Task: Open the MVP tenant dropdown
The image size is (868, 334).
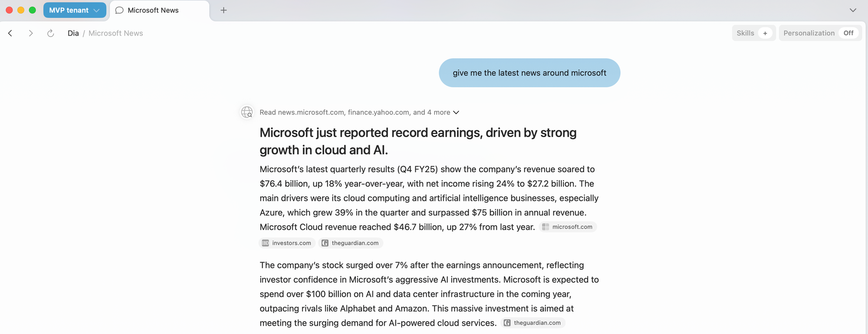Action: click(x=75, y=10)
